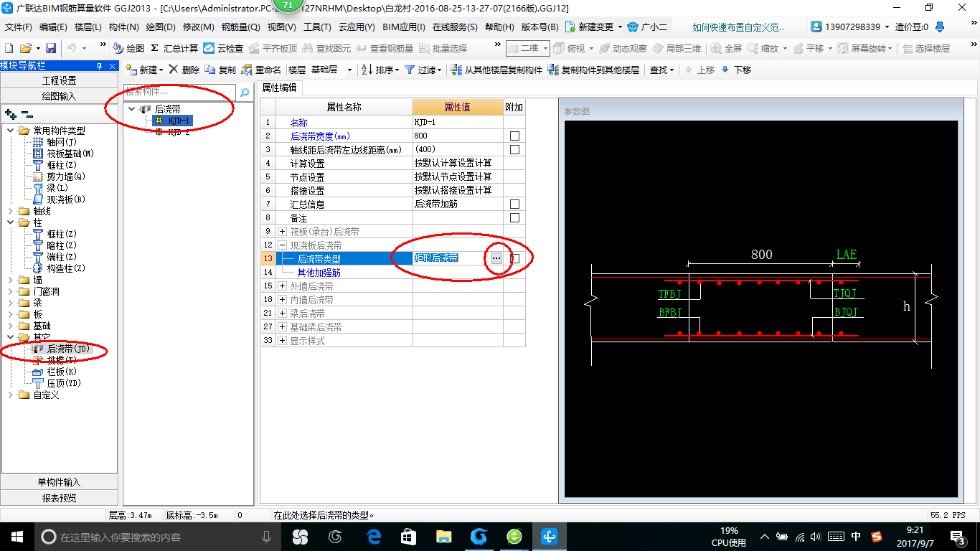Tick the 备注 附加 checkbox
This screenshot has width=980, height=551.
[x=514, y=218]
